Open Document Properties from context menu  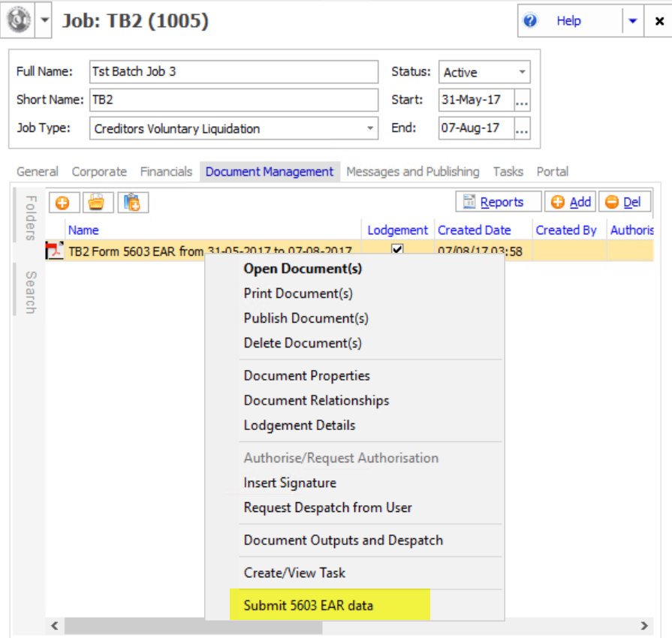click(x=307, y=376)
